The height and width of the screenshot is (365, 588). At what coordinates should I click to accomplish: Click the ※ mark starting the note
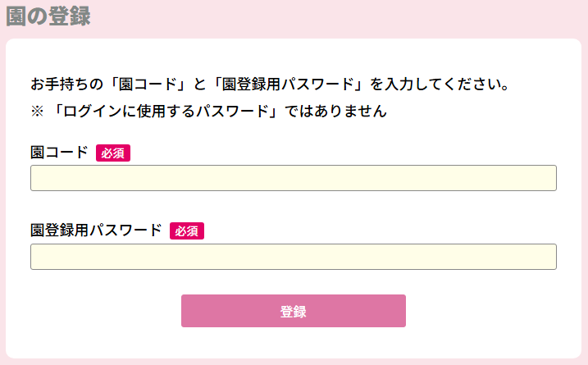(37, 112)
